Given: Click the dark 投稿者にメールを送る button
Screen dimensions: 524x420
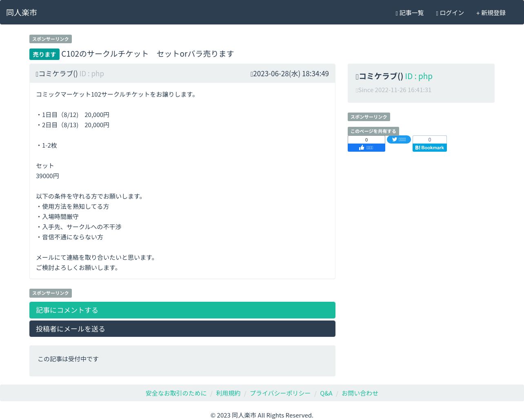Looking at the screenshot, I should coord(182,329).
